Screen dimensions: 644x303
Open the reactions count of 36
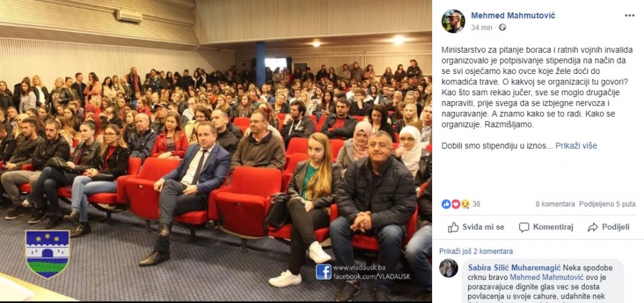476,204
